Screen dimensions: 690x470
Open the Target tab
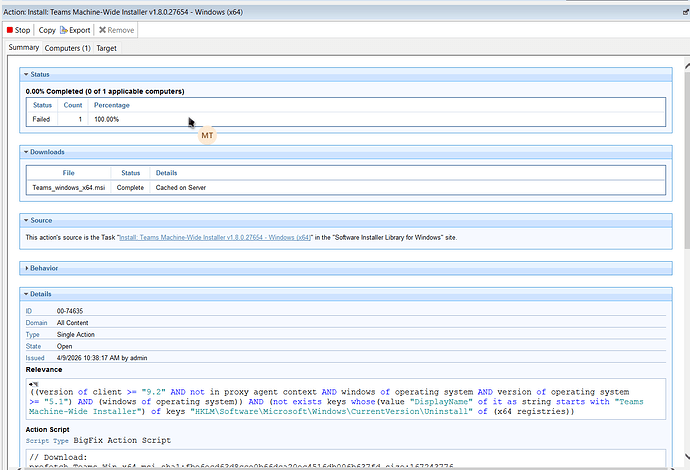(x=106, y=48)
